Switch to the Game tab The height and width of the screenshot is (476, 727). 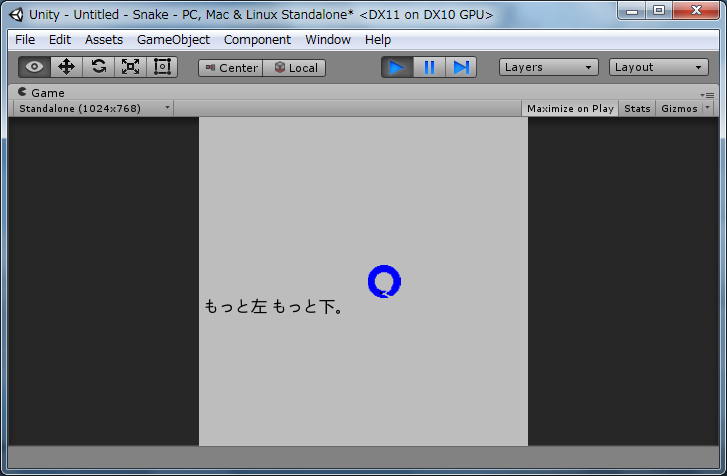pyautogui.click(x=41, y=93)
